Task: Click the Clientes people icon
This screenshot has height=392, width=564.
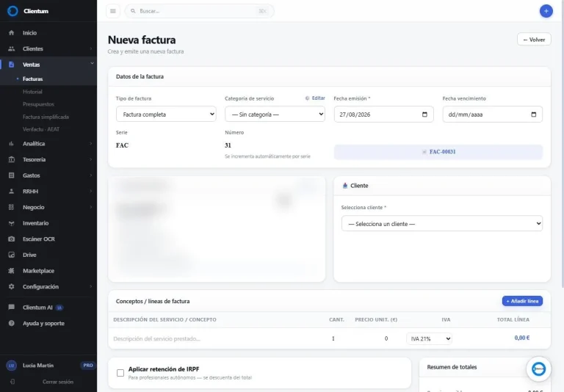Action: (x=12, y=48)
